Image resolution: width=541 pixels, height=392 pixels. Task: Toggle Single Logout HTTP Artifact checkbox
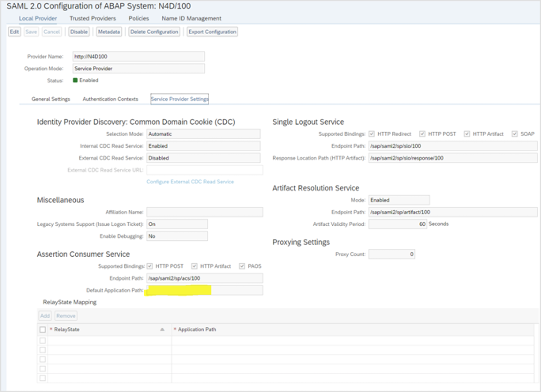point(467,134)
